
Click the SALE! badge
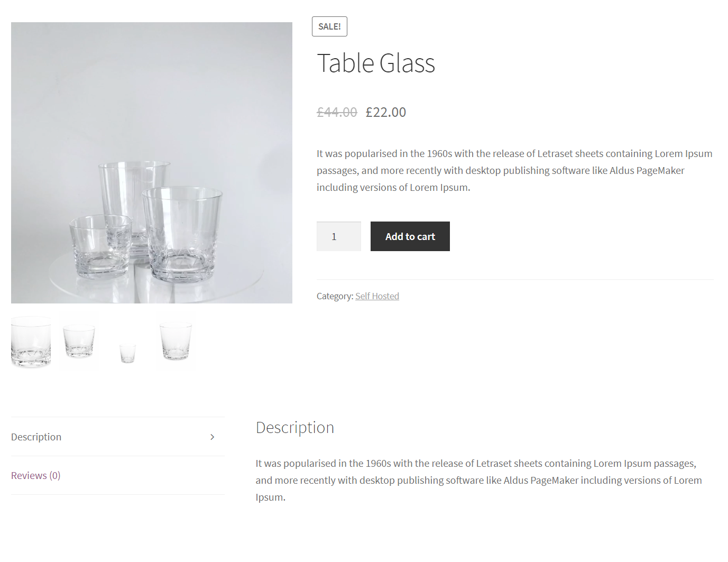point(329,26)
